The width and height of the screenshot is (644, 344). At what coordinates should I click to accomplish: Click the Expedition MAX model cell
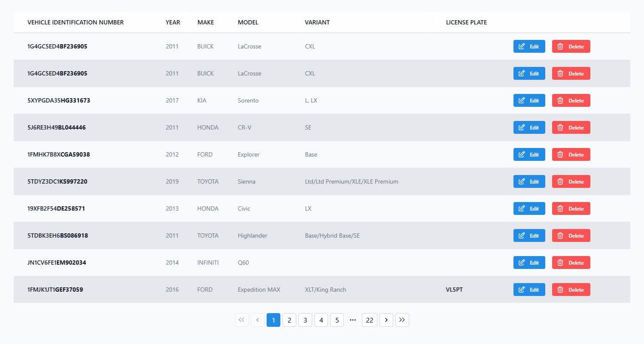259,290
